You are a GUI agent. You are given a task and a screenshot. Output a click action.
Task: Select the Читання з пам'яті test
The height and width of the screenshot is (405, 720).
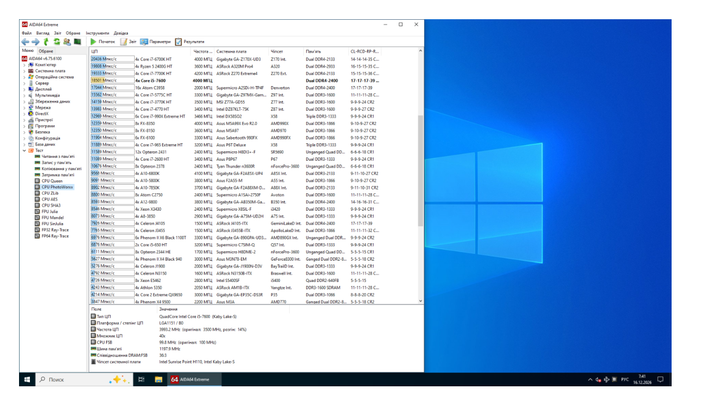(57, 157)
